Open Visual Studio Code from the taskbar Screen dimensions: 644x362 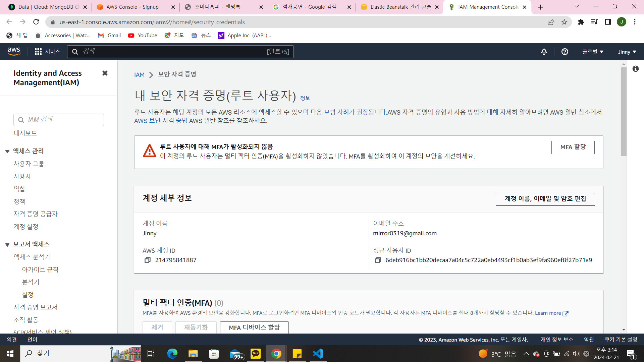(x=318, y=354)
